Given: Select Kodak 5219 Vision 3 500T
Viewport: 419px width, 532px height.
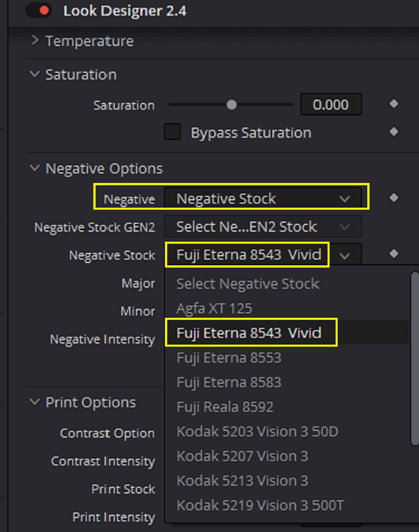Looking at the screenshot, I should click(x=260, y=505).
